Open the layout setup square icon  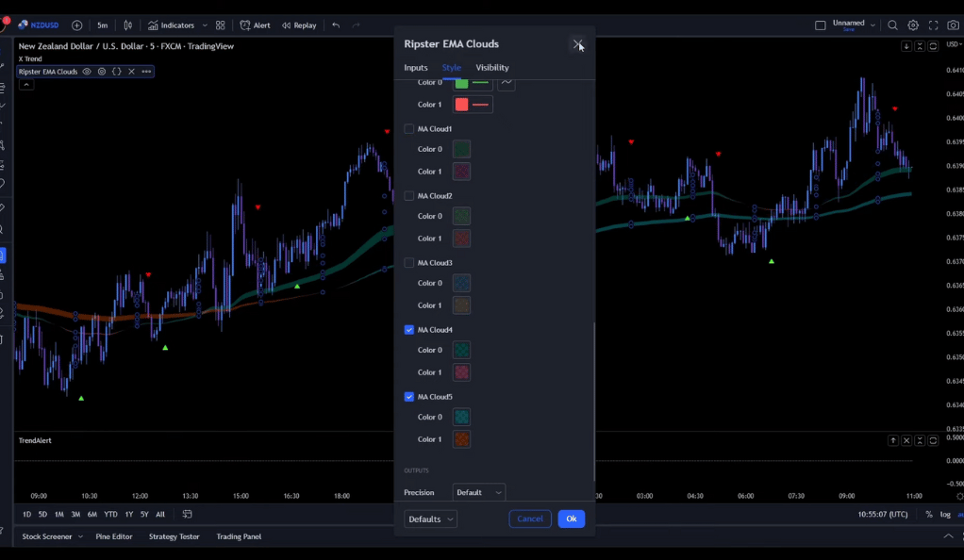(x=820, y=25)
